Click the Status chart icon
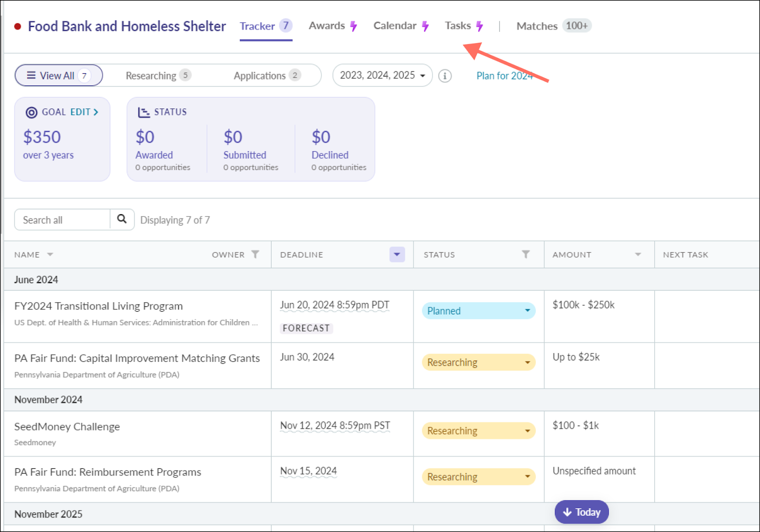Viewport: 760px width, 532px height. pos(143,113)
